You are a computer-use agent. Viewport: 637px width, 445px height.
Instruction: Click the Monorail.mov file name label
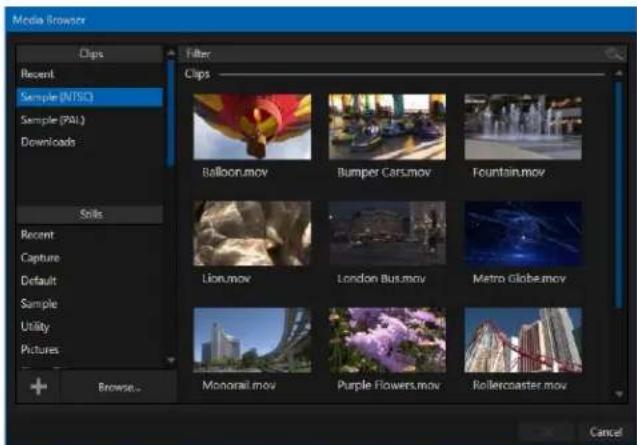coord(239,385)
